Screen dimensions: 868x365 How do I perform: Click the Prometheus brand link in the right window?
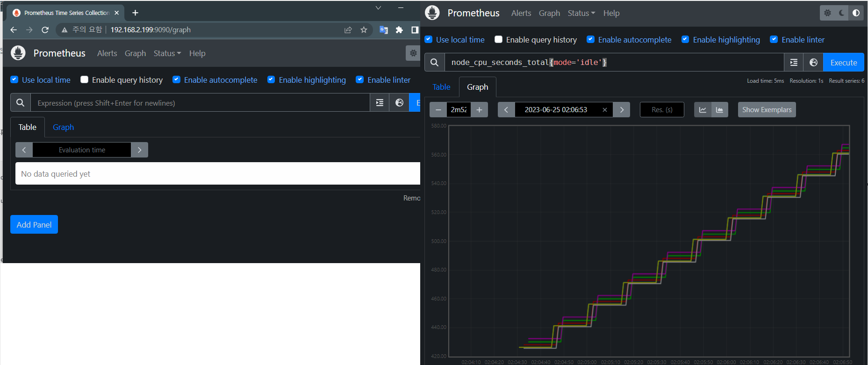click(x=473, y=13)
